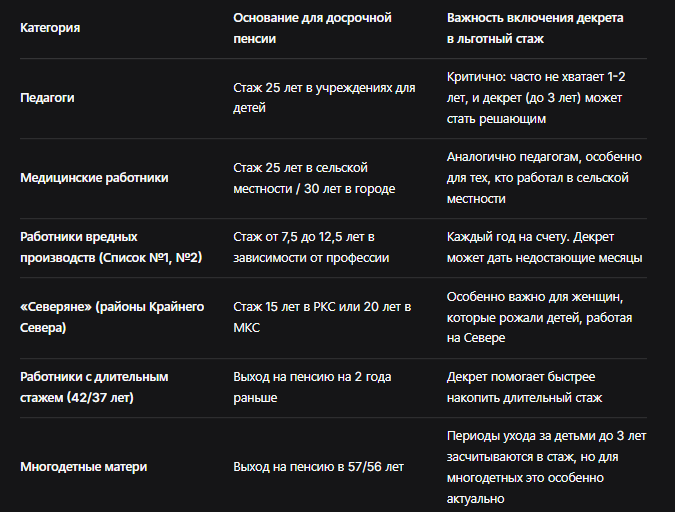Click 'Важность включения декрета' column header
This screenshot has width=675, height=512.
535,28
